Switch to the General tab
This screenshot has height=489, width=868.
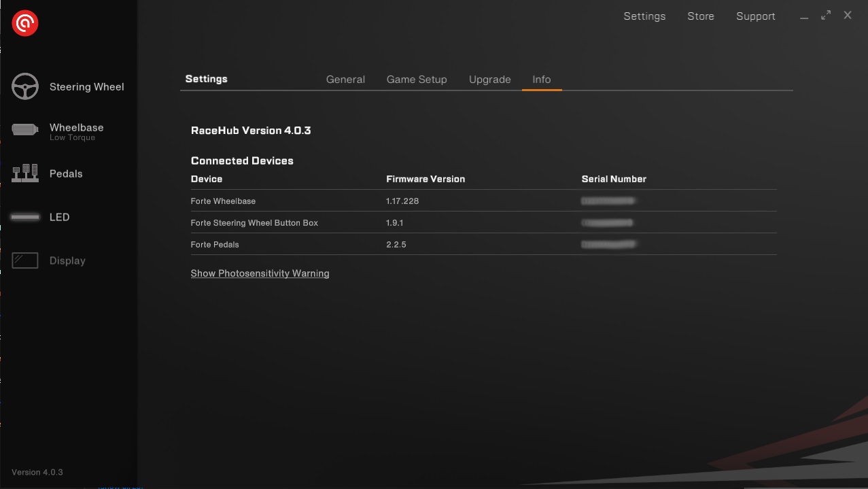coord(345,80)
